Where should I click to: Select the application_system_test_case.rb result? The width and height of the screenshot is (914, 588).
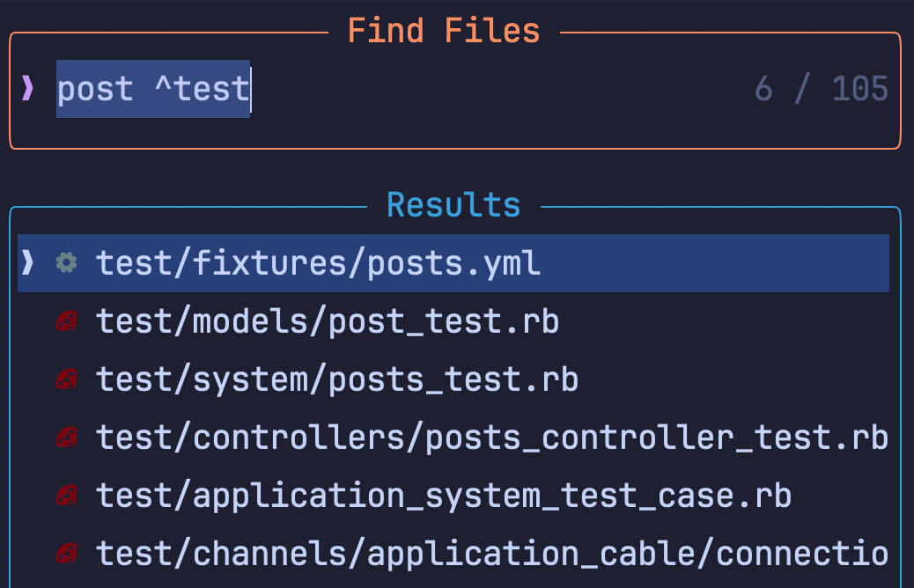(x=444, y=495)
